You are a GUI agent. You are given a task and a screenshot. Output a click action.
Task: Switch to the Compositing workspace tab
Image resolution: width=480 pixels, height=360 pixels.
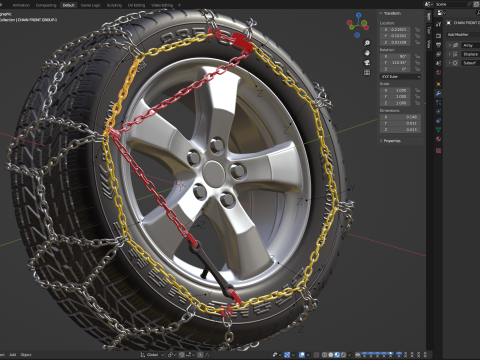point(46,5)
